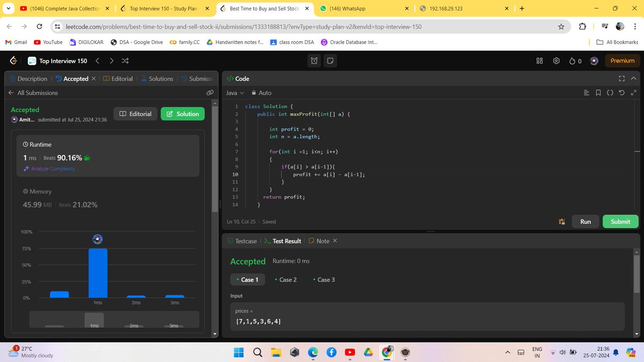Bookmark this page with star icon
Image resolution: width=644 pixels, height=362 pixels.
(x=561, y=27)
